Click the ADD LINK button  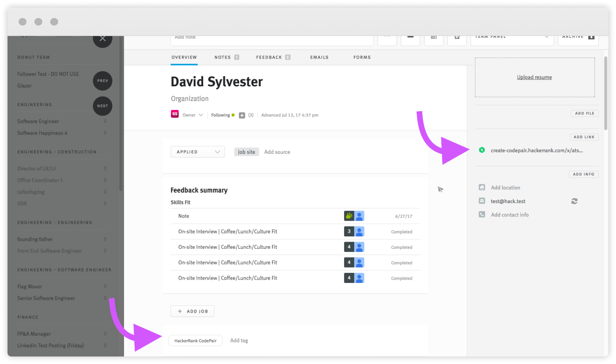tap(584, 137)
